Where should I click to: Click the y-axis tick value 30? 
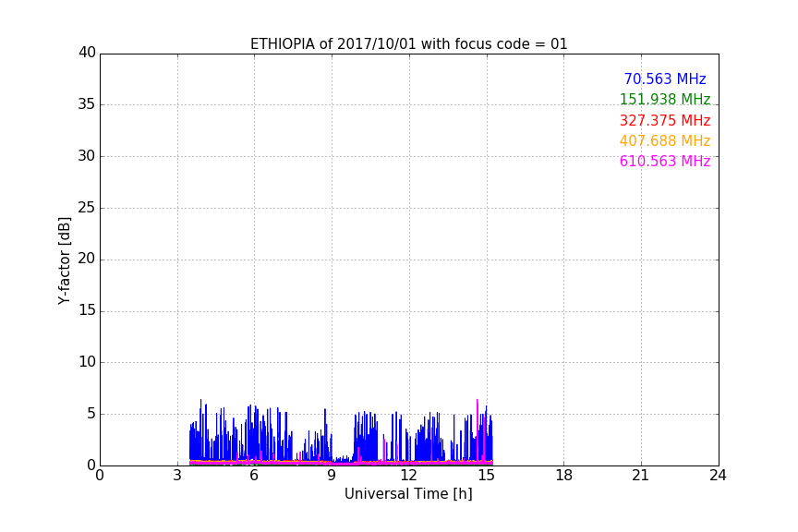point(87,156)
